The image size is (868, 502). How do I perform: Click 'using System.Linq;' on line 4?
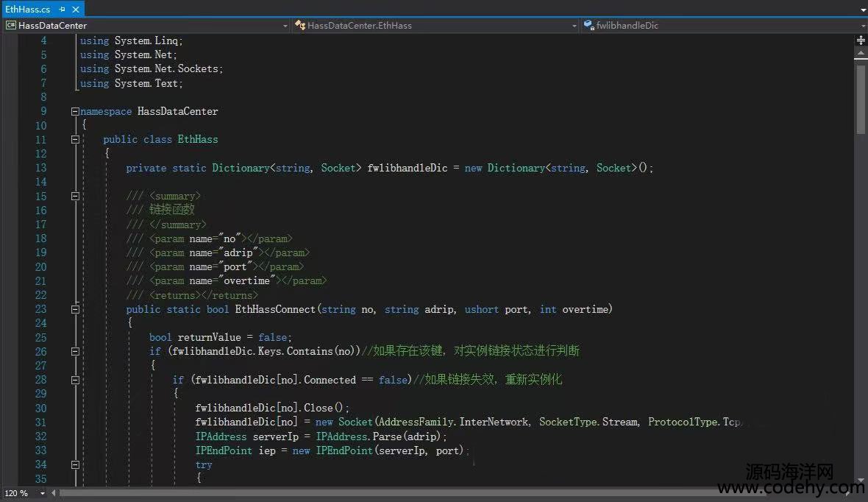point(131,41)
